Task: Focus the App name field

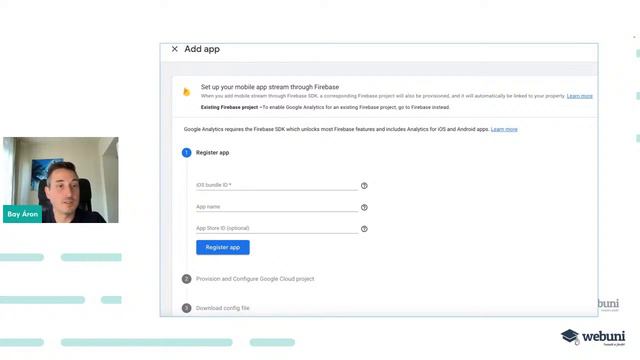Action: [277, 207]
